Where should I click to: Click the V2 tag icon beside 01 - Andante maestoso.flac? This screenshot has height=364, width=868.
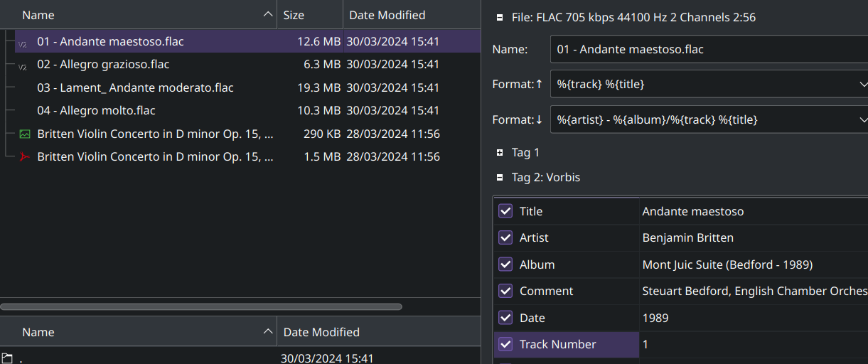pyautogui.click(x=23, y=43)
